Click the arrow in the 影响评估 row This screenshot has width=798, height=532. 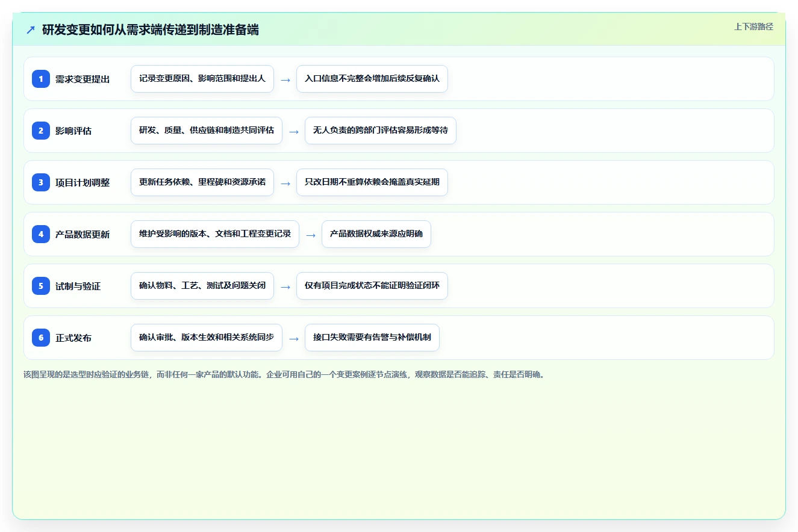[x=294, y=131]
